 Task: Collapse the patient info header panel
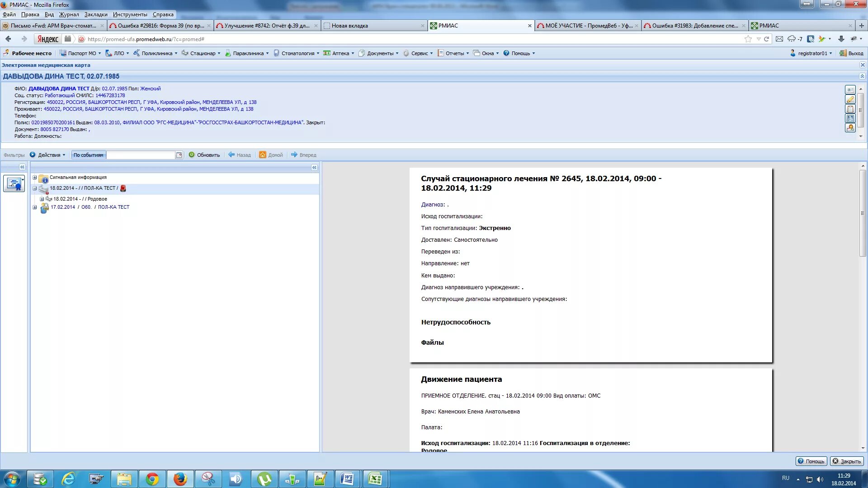862,76
